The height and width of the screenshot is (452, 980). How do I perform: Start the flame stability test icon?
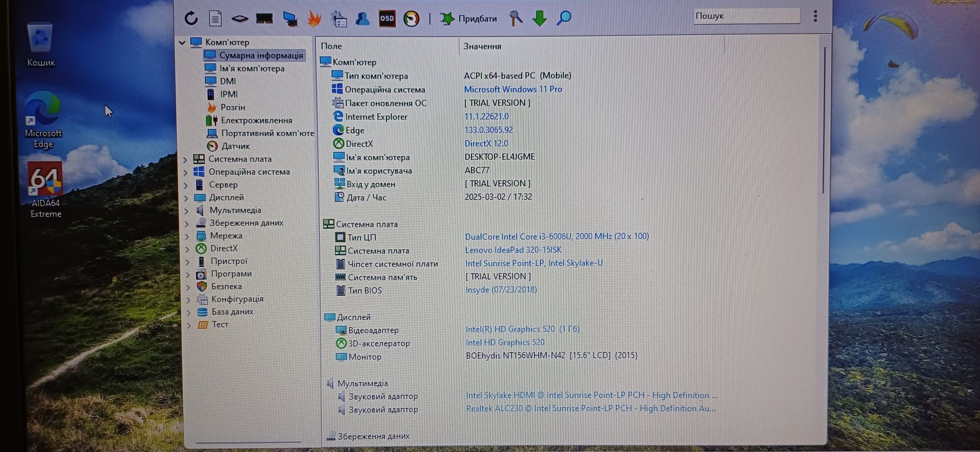coord(314,19)
